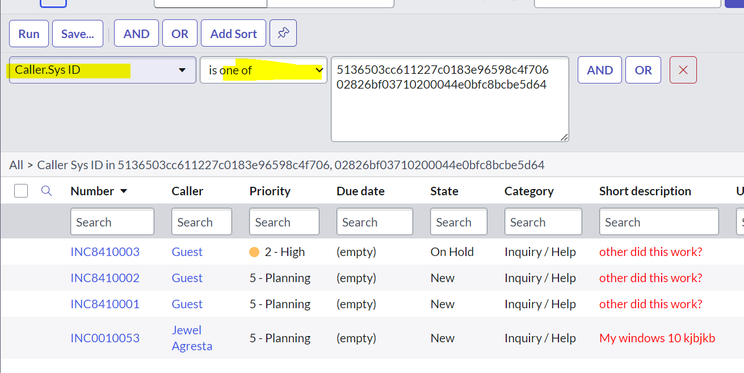
Task: Open the 'is one of' operator dropdown
Action: (263, 70)
